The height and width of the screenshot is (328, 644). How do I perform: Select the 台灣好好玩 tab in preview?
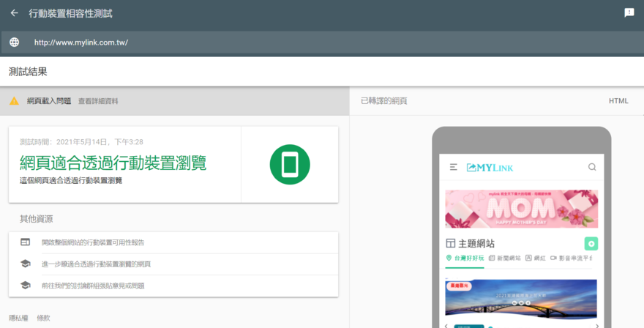[464, 258]
